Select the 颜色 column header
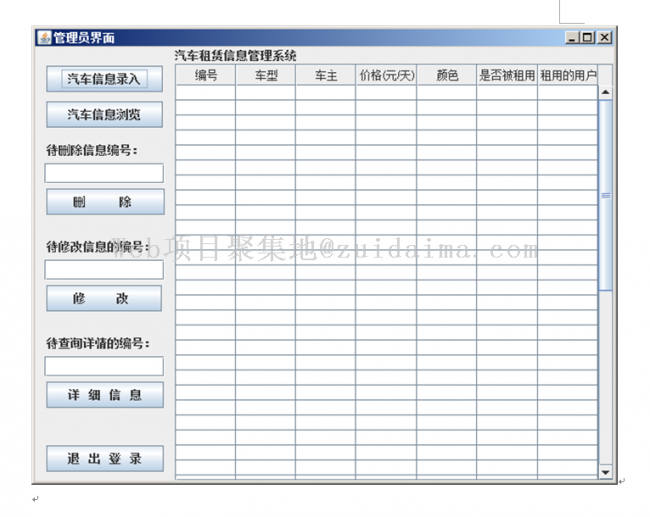Image resolution: width=650 pixels, height=517 pixels. 447,76
